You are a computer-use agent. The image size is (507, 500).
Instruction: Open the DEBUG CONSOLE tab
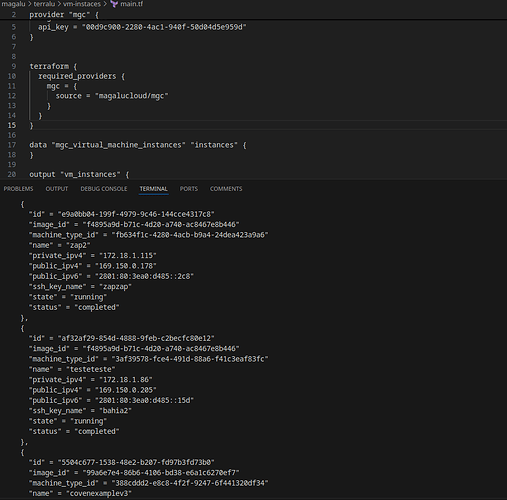(x=104, y=189)
